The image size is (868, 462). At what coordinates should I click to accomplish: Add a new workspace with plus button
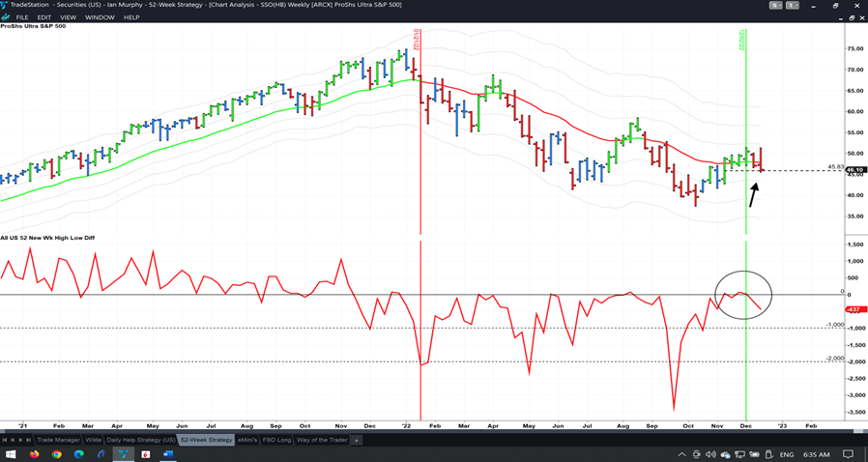coord(356,440)
